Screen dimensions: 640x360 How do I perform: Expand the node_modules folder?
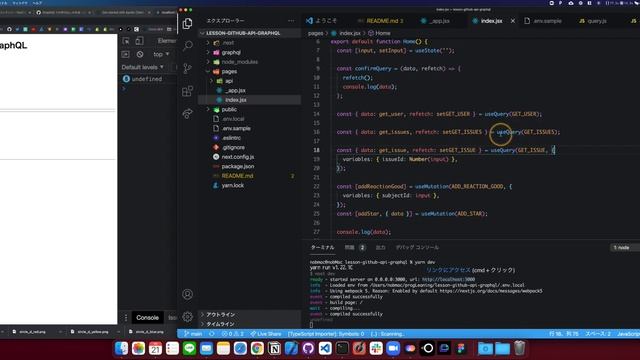point(208,62)
